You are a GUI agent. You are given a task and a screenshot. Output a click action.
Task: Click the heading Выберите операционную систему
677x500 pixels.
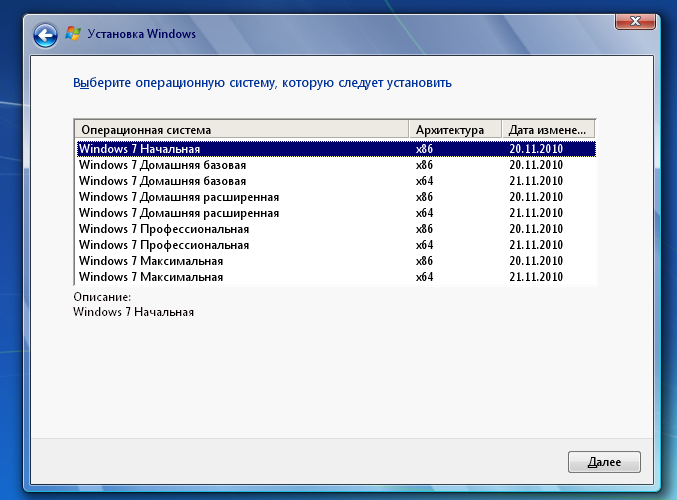coord(262,82)
